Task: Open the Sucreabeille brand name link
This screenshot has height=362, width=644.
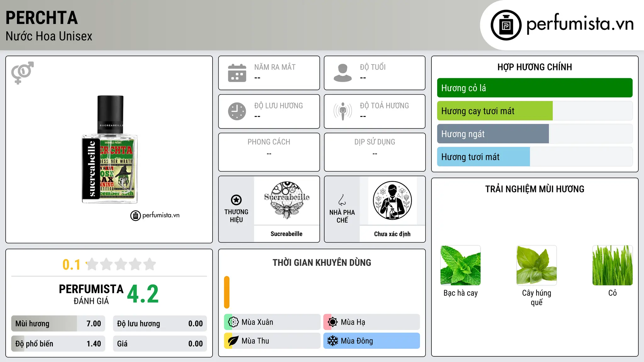Action: (x=286, y=234)
